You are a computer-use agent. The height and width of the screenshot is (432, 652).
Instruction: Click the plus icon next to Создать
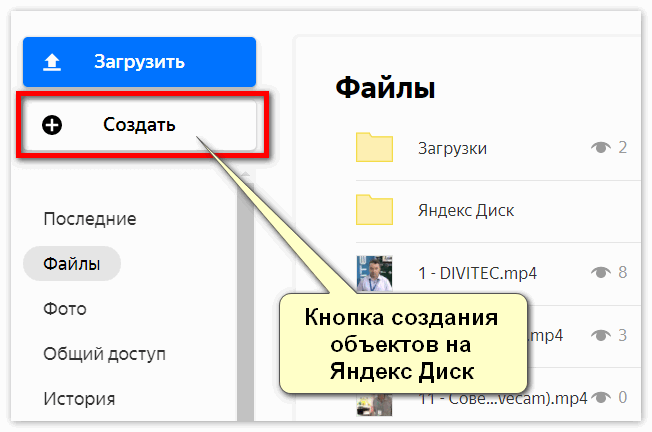tap(52, 125)
